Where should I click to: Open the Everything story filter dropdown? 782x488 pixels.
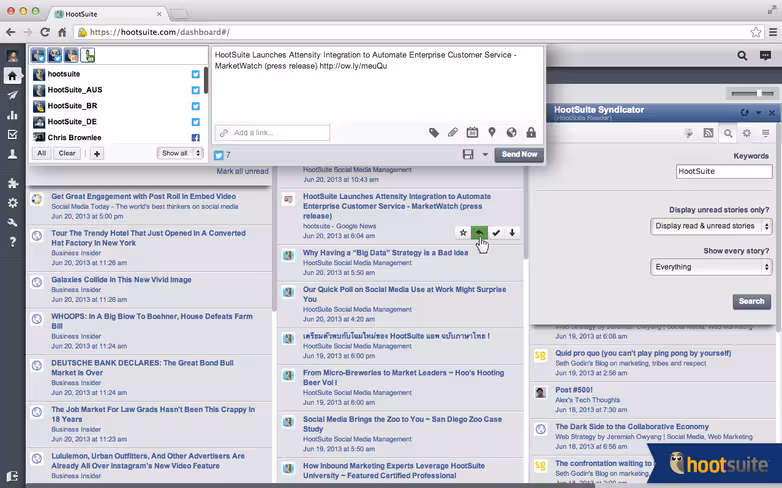[711, 267]
